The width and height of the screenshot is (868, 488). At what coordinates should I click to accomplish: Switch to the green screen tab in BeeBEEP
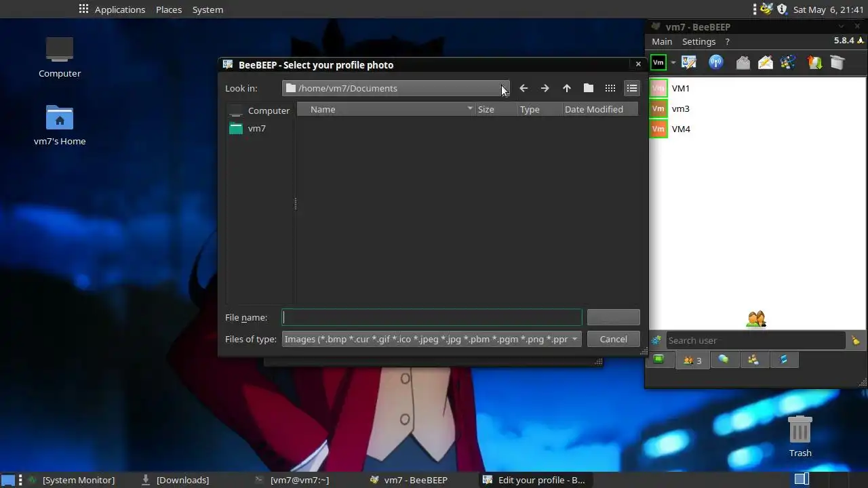(x=658, y=360)
